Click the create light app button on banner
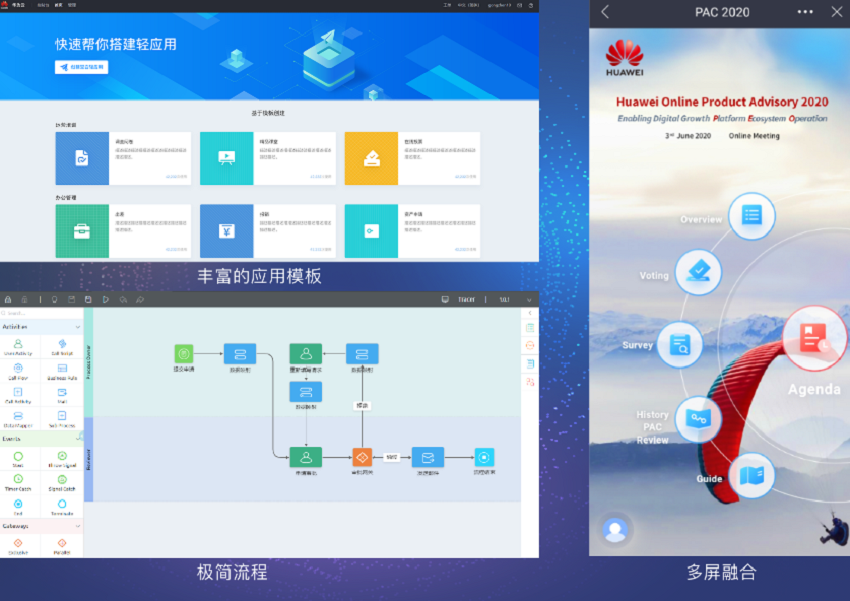850x601 pixels. 81,67
